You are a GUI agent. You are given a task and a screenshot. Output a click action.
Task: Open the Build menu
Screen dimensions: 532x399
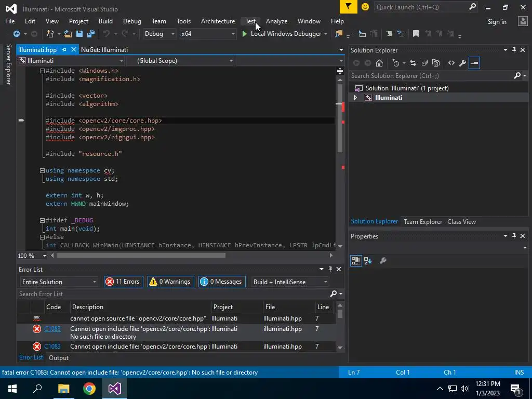coord(105,21)
